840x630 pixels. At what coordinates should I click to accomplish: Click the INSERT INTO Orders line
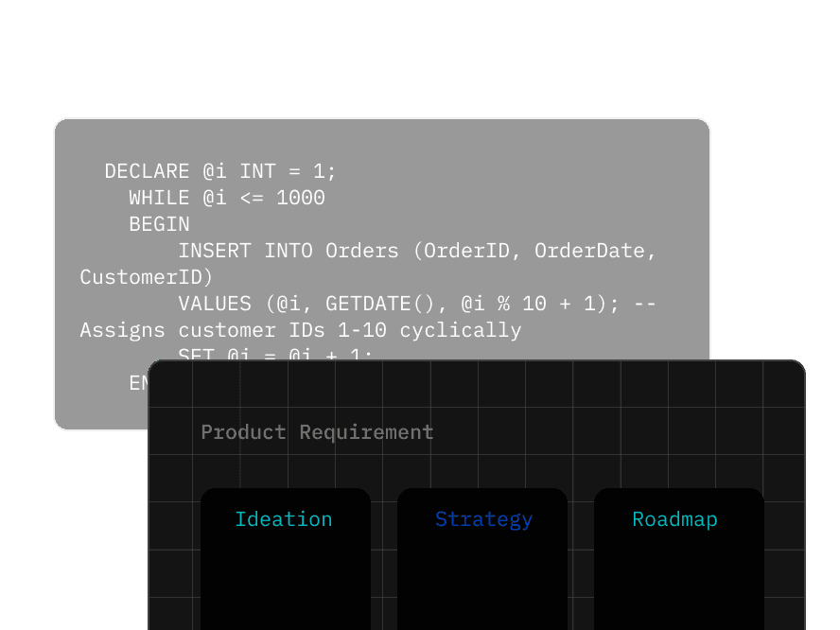pos(284,251)
